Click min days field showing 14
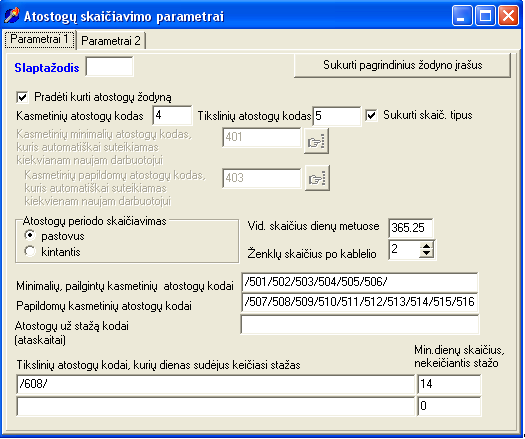This screenshot has width=525, height=439. pos(449,384)
